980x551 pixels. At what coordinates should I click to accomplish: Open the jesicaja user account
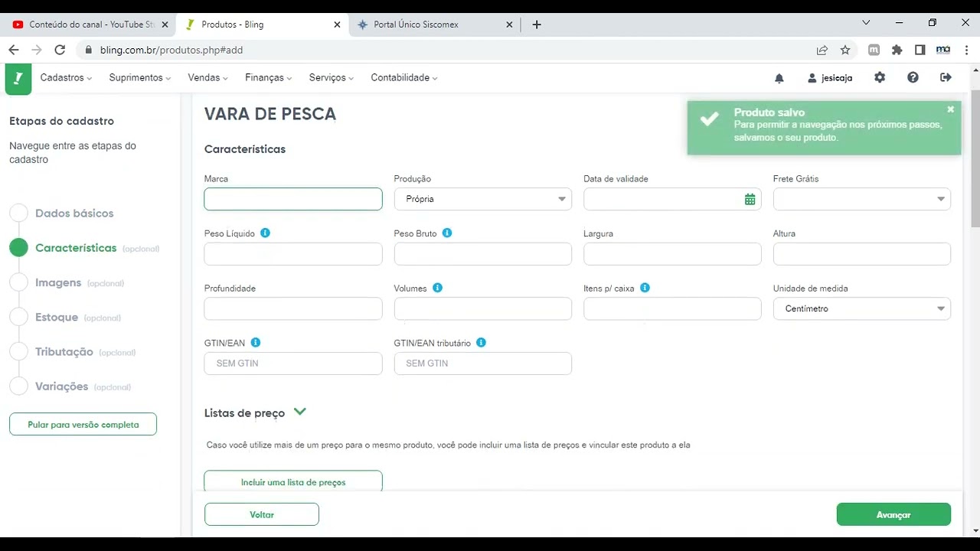coord(830,78)
